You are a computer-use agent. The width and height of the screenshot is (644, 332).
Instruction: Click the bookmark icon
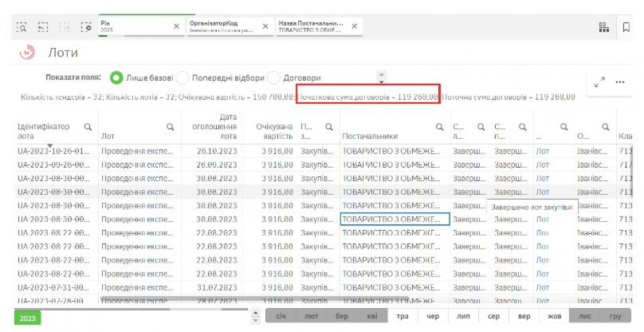click(626, 27)
